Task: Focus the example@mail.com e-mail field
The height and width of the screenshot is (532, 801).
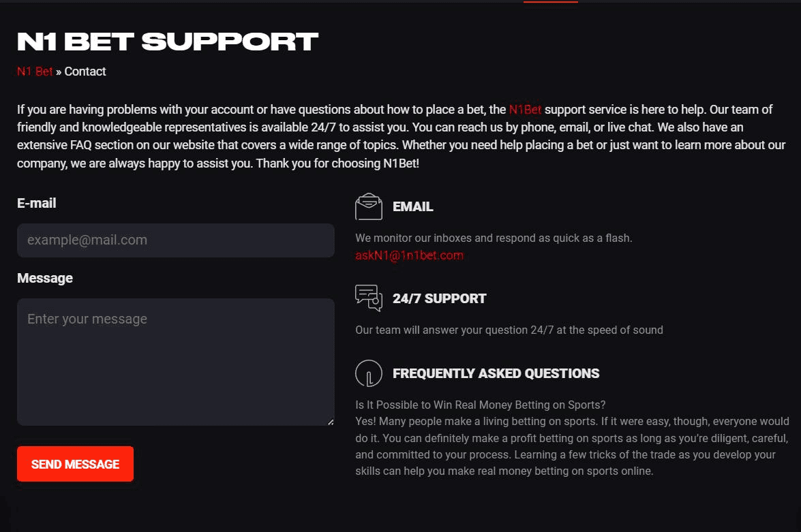Action: tap(175, 240)
